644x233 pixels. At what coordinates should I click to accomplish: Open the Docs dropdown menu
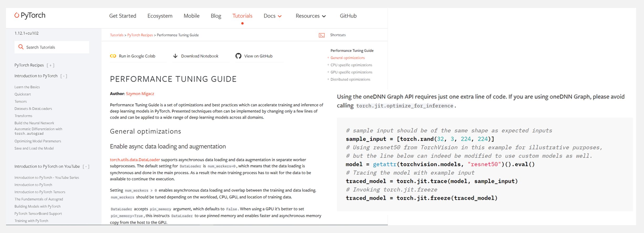272,16
